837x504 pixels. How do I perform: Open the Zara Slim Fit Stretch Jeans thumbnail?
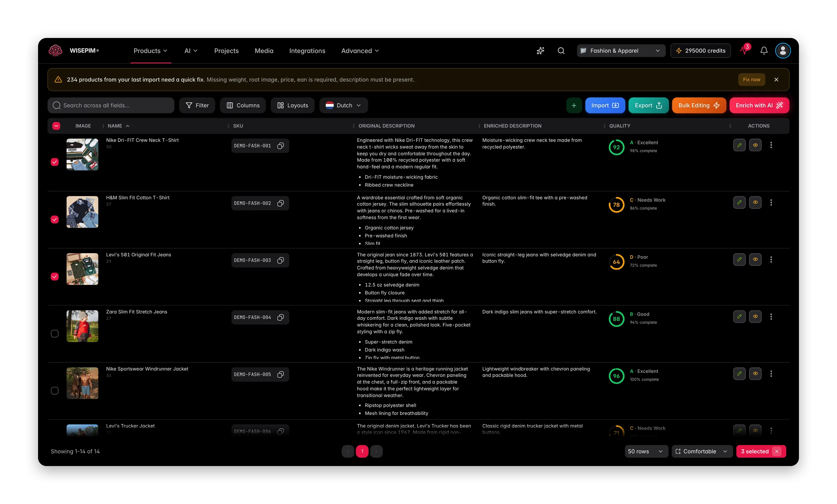tap(82, 326)
